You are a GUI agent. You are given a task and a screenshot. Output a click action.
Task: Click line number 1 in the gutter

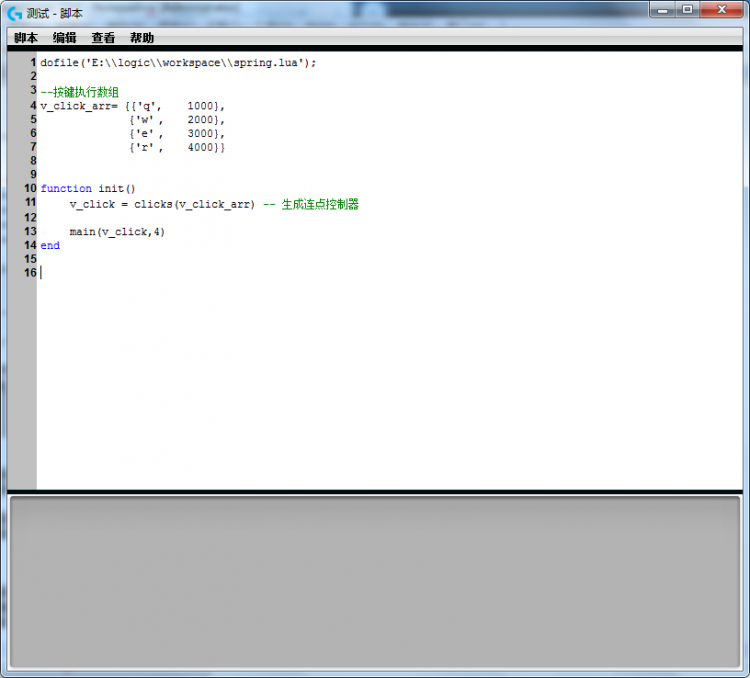pyautogui.click(x=33, y=62)
